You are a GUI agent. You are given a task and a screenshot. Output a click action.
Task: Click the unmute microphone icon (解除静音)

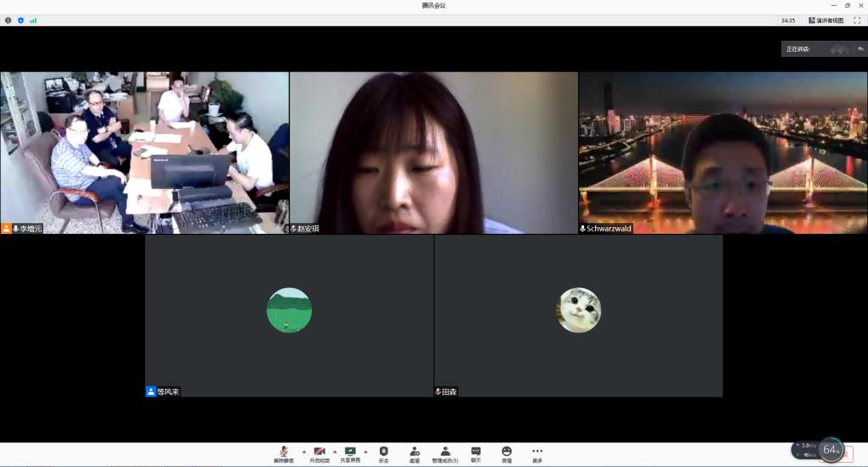click(x=283, y=452)
